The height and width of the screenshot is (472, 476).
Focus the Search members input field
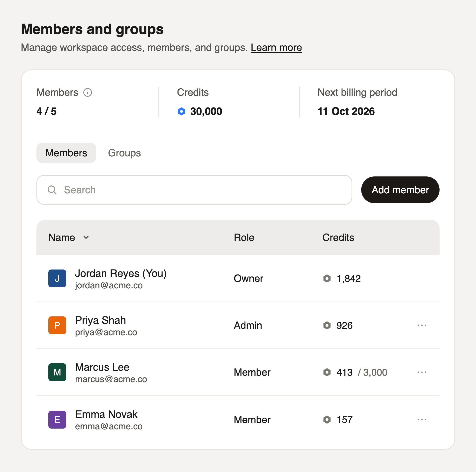point(194,190)
